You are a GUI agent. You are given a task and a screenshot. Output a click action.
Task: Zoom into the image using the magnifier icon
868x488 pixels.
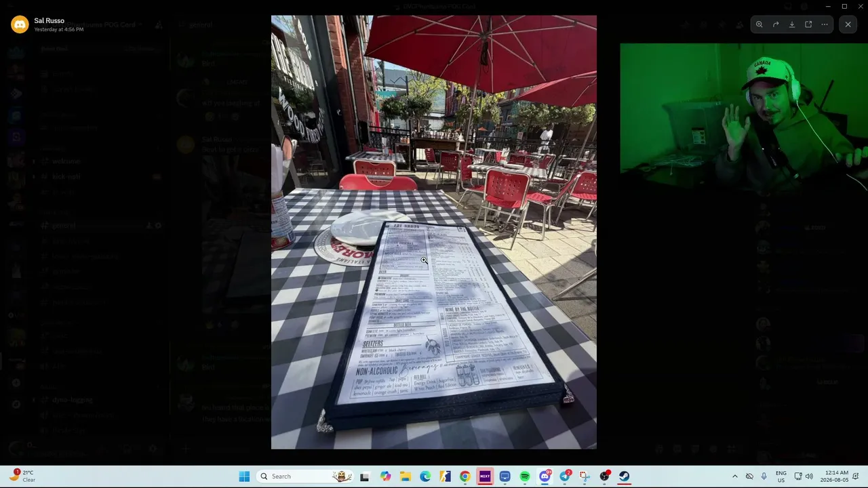[x=759, y=24]
